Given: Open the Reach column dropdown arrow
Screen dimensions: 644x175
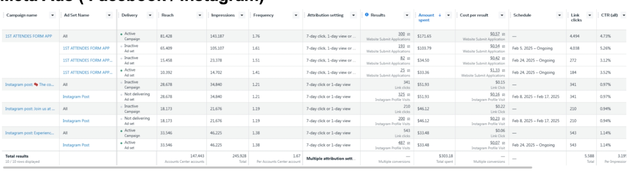Looking at the screenshot, I should 200,15.
